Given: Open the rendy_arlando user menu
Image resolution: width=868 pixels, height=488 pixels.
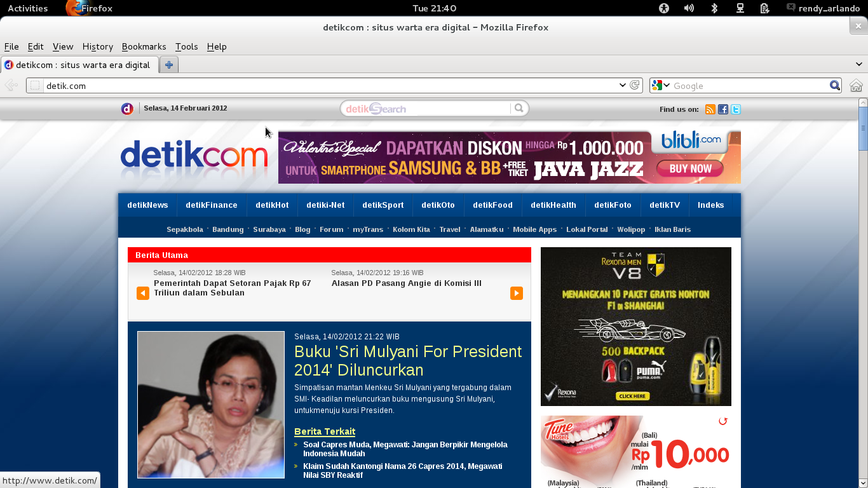Looking at the screenshot, I should click(x=823, y=8).
